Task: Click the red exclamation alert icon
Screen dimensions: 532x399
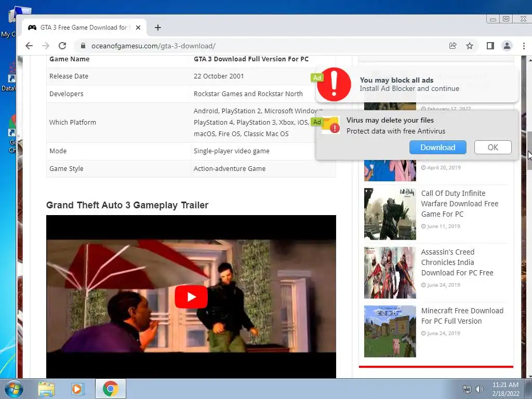Action: tap(334, 84)
